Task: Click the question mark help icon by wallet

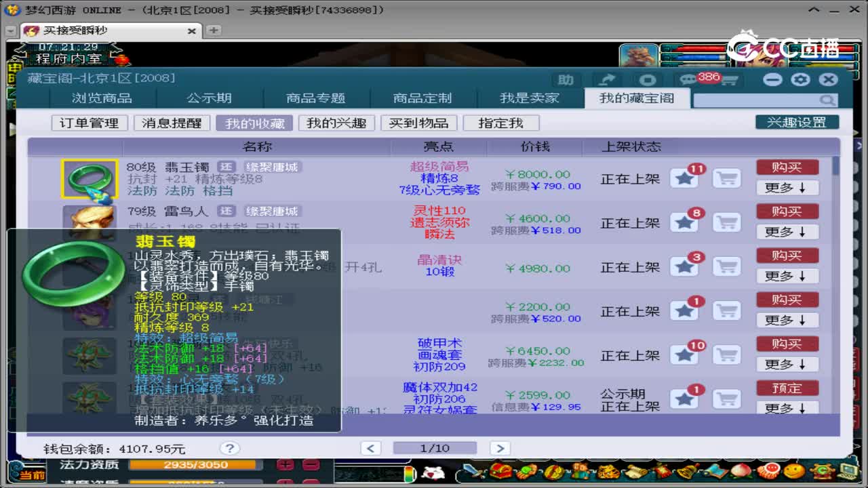Action: [230, 448]
